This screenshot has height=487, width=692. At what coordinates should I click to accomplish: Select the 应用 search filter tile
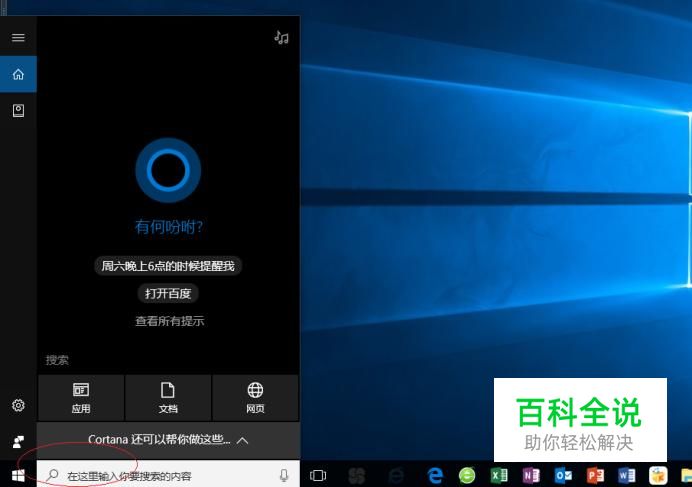click(x=81, y=398)
